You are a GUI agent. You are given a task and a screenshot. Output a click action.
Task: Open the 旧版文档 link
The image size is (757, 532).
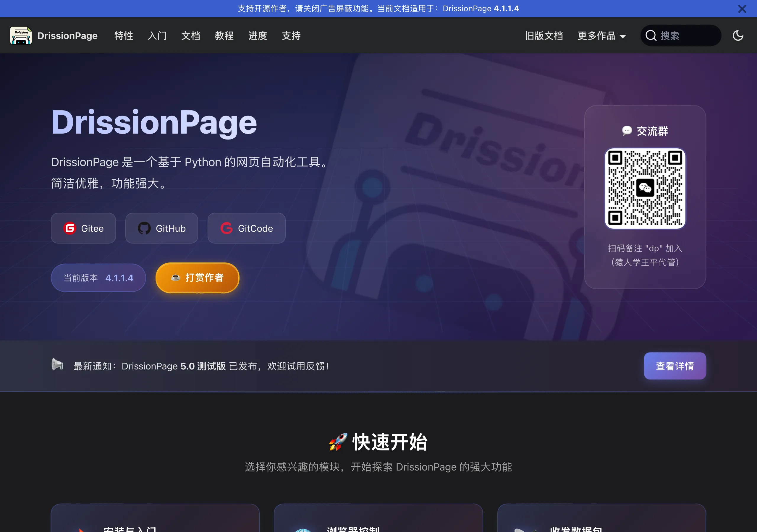click(544, 35)
